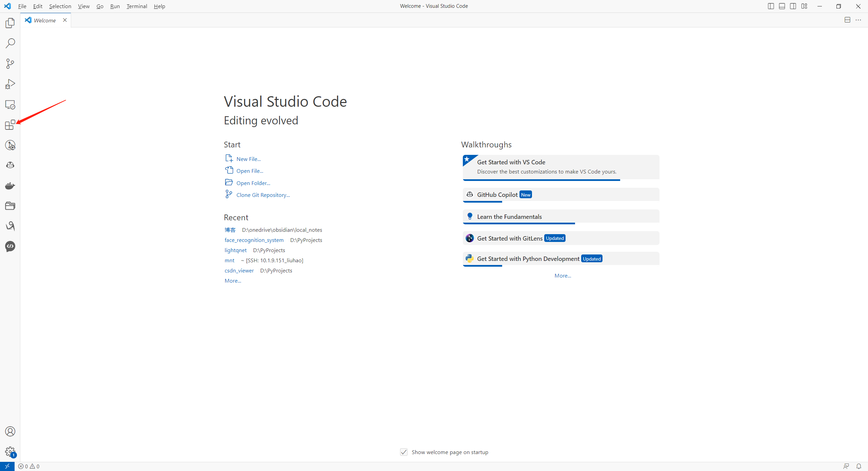This screenshot has height=471, width=868.
Task: Open recent mnt SSH folder
Action: click(230, 260)
